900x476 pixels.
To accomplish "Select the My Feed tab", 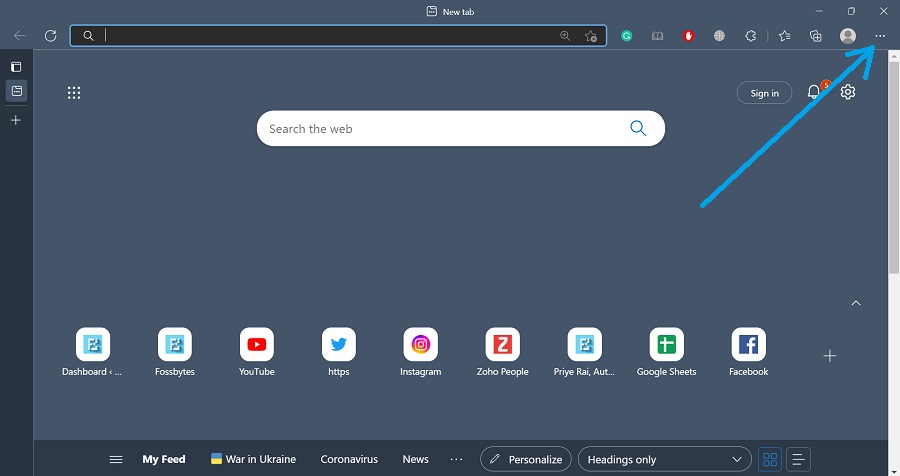I will click(164, 459).
